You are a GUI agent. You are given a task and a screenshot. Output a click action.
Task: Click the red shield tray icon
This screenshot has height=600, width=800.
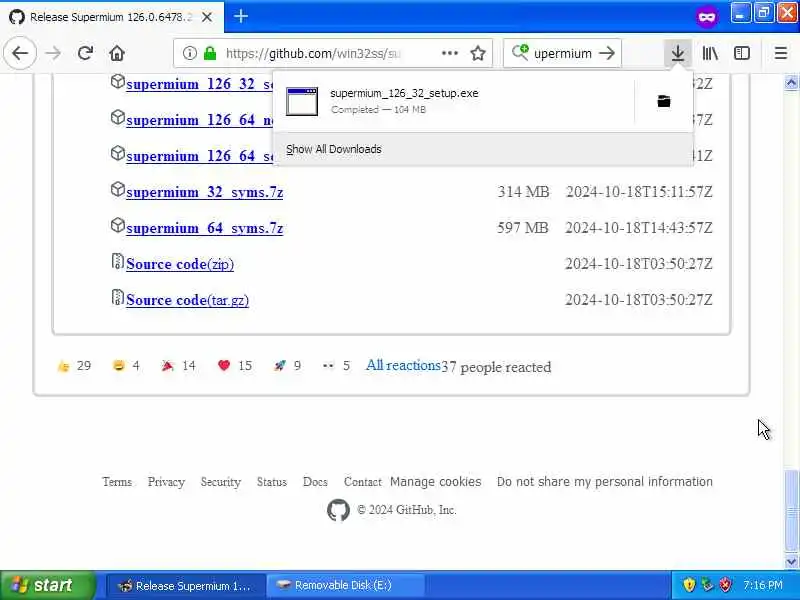pyautogui.click(x=725, y=585)
